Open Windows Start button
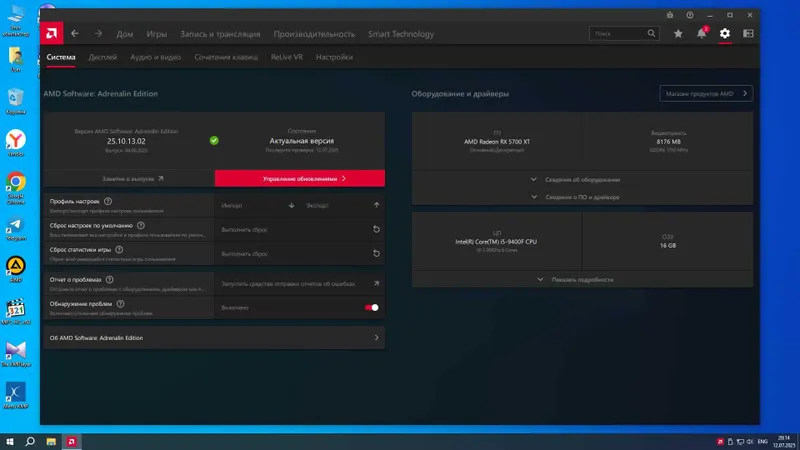Image resolution: width=800 pixels, height=450 pixels. tap(10, 442)
